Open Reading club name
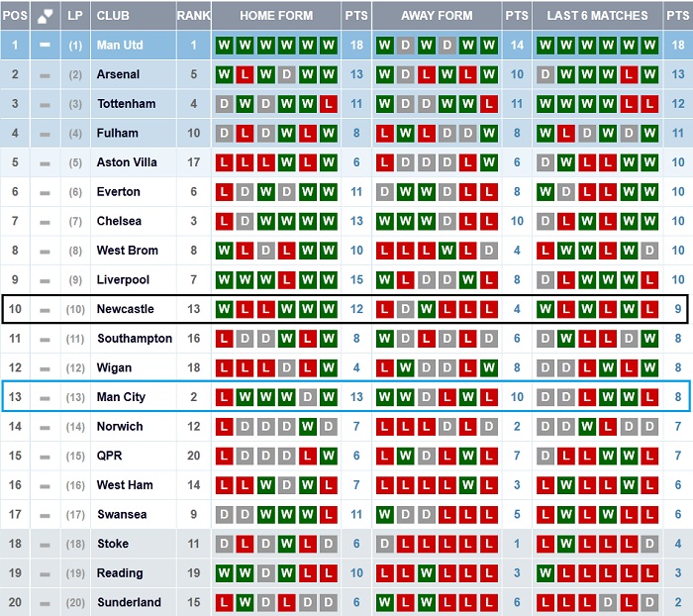The height and width of the screenshot is (616, 693). pyautogui.click(x=120, y=573)
